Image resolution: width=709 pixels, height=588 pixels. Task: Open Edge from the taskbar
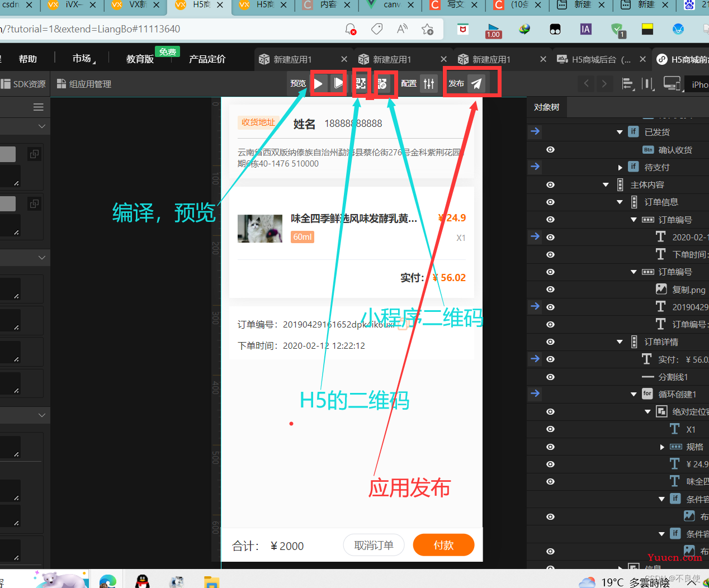click(108, 581)
